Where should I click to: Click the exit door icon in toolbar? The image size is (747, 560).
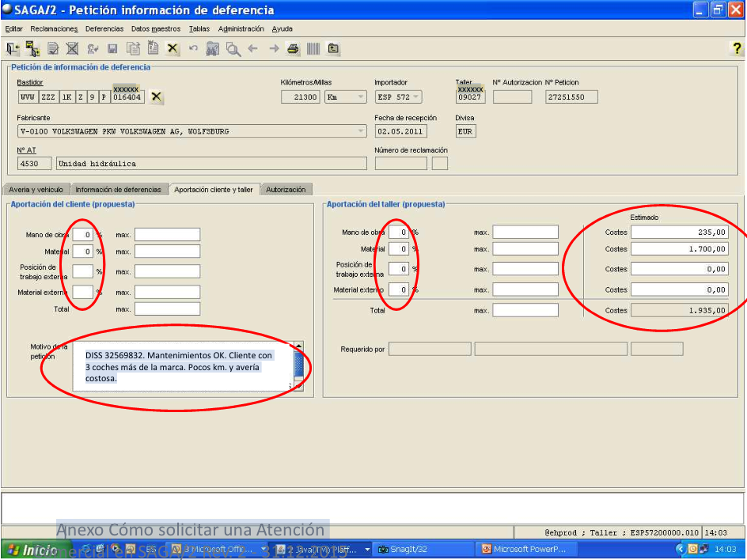(x=13, y=48)
